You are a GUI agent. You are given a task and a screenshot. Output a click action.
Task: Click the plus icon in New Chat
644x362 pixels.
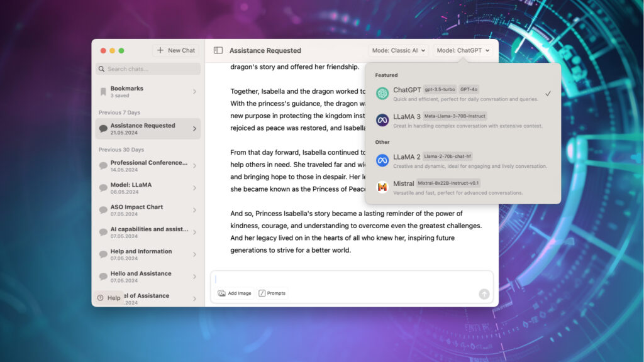pos(160,50)
